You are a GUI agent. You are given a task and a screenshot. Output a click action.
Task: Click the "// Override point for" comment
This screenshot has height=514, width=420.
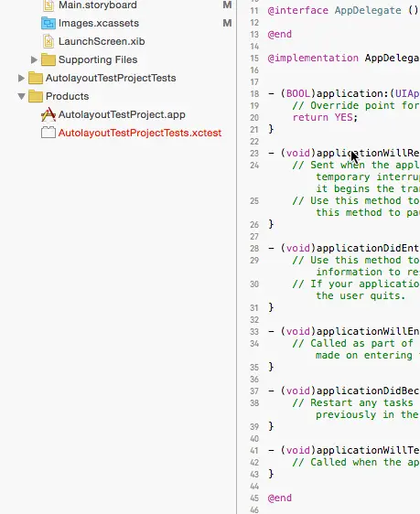[355, 105]
